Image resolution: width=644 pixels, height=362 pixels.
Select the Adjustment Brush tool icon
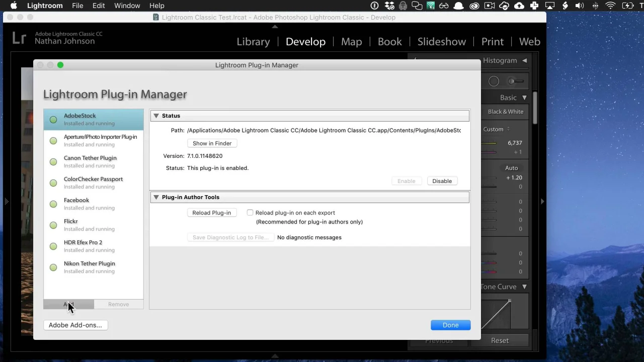pyautogui.click(x=515, y=81)
